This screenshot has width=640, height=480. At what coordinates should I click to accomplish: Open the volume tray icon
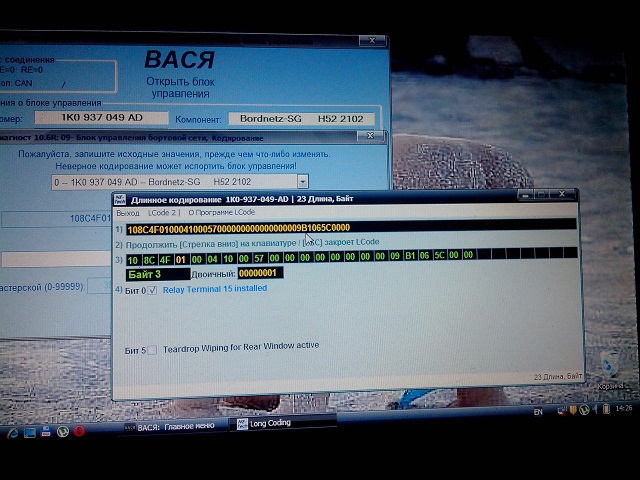click(596, 409)
